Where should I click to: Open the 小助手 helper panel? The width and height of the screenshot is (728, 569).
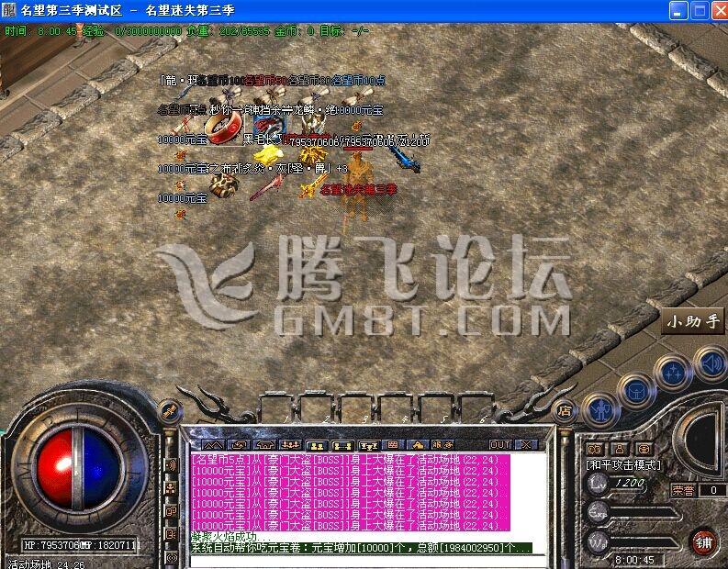[692, 321]
